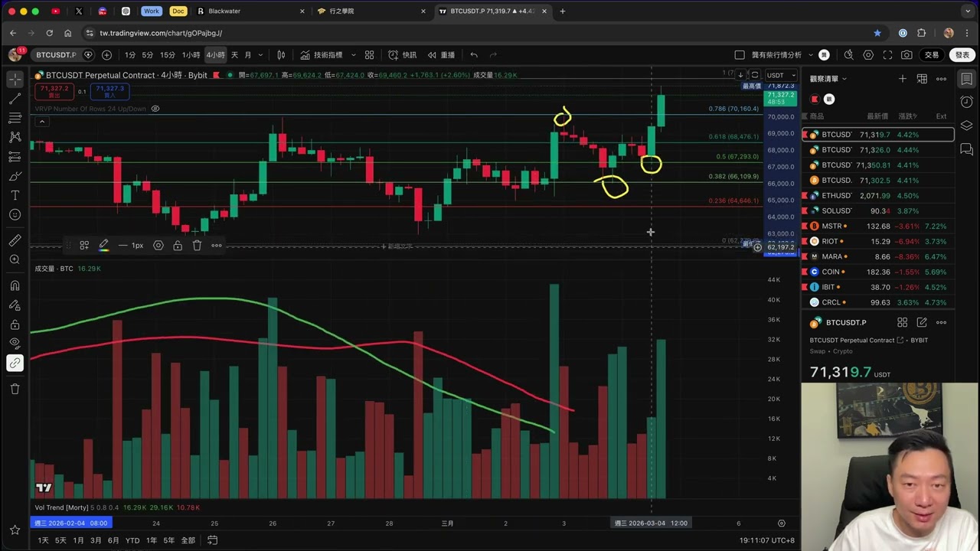The image size is (980, 551).
Task: Expand the 觀察清單 watchlist dropdown
Action: [828, 79]
